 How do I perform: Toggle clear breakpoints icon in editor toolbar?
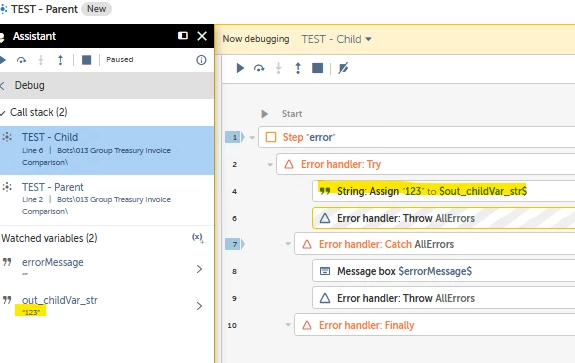click(x=343, y=68)
